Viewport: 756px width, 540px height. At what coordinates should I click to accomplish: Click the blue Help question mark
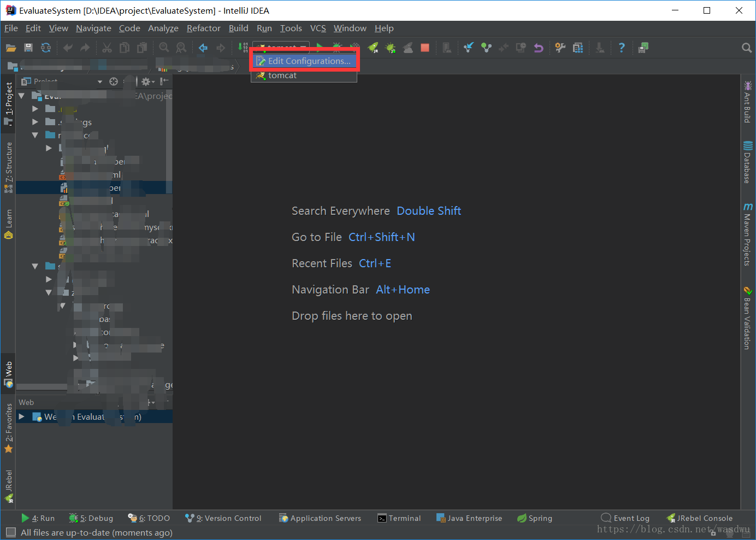pyautogui.click(x=622, y=48)
